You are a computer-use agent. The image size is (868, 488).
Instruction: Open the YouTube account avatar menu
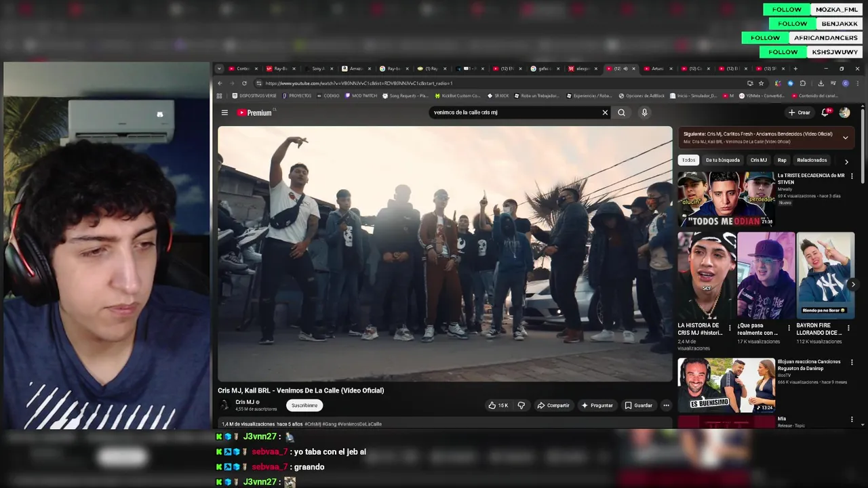(x=844, y=113)
